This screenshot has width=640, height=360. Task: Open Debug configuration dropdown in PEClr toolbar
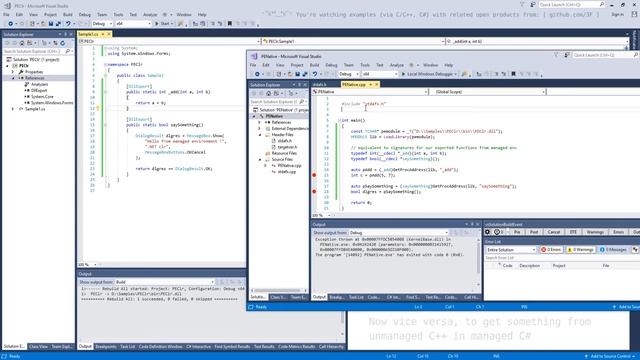point(102,24)
